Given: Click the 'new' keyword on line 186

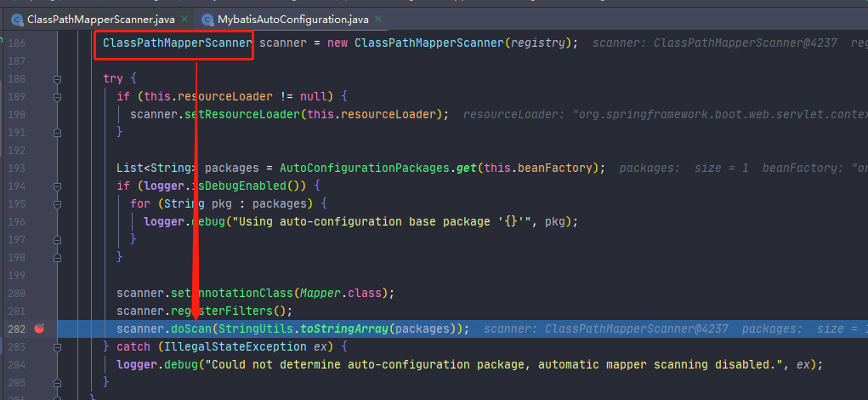Looking at the screenshot, I should click(338, 43).
